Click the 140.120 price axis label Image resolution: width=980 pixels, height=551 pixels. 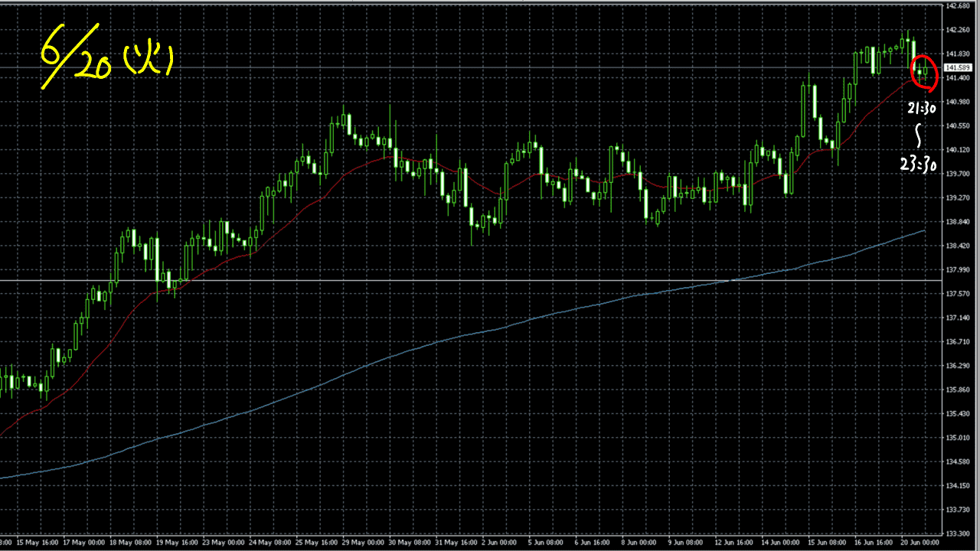tap(959, 150)
